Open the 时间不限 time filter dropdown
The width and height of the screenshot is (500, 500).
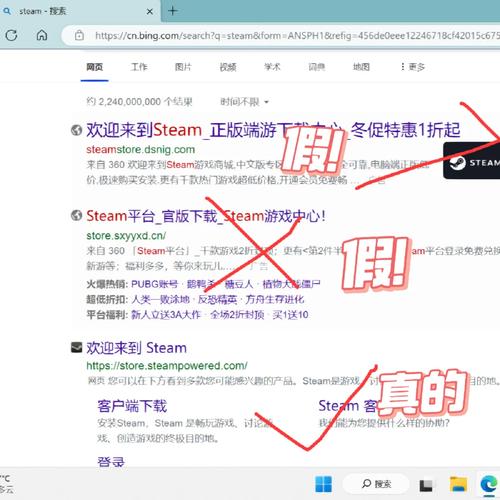click(244, 102)
